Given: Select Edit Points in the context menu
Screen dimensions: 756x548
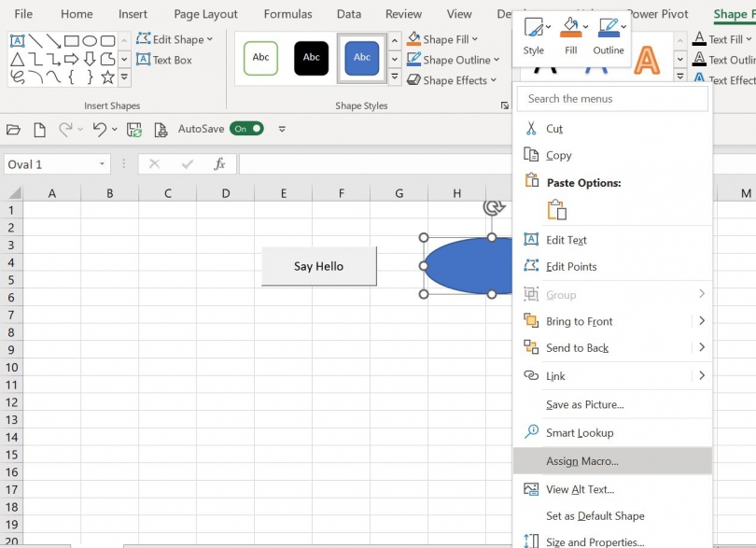Looking at the screenshot, I should point(571,267).
